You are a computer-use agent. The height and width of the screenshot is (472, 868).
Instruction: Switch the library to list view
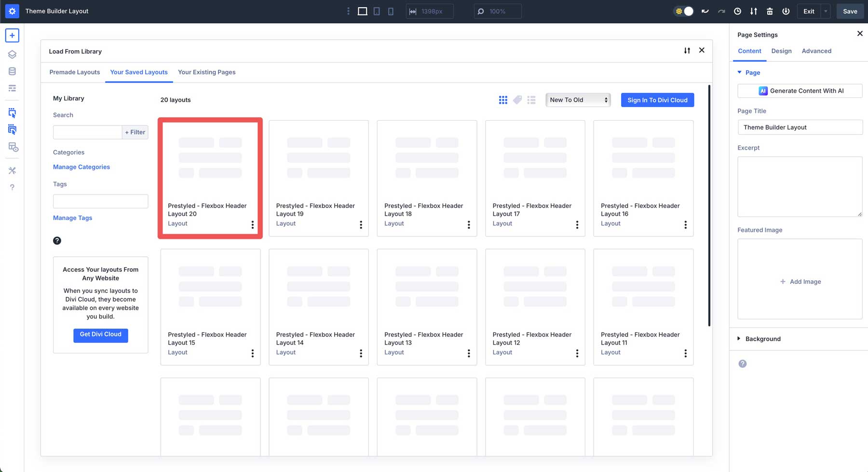[531, 100]
